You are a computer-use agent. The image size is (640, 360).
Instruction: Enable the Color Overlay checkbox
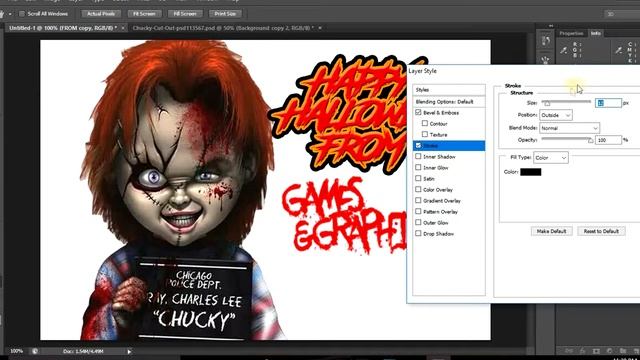point(418,189)
